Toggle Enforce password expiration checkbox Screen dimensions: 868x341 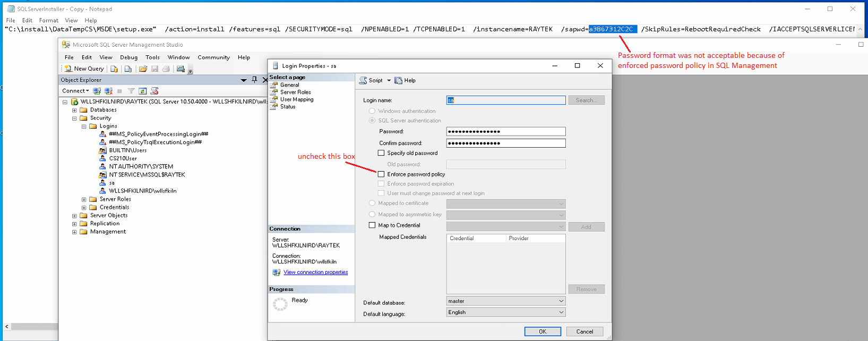tap(381, 184)
